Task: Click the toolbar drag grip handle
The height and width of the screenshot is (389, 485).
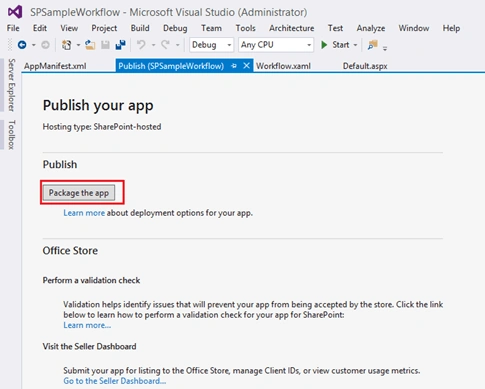Action: pyautogui.click(x=10, y=45)
